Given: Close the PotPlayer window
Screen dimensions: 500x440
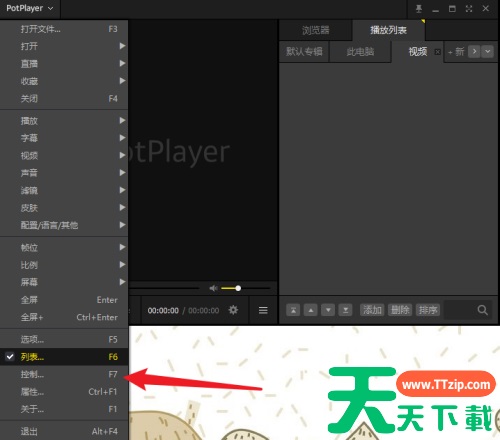Looking at the screenshot, I should coord(486,9).
